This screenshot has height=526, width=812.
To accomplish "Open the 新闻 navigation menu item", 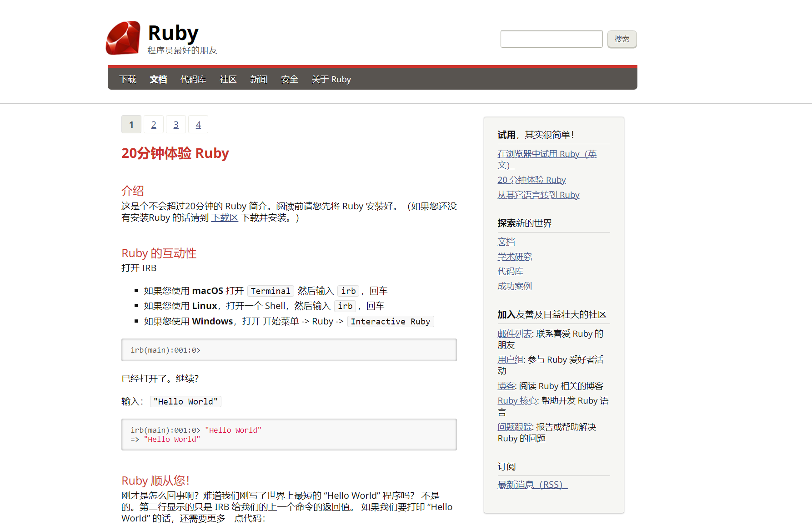I will [259, 79].
